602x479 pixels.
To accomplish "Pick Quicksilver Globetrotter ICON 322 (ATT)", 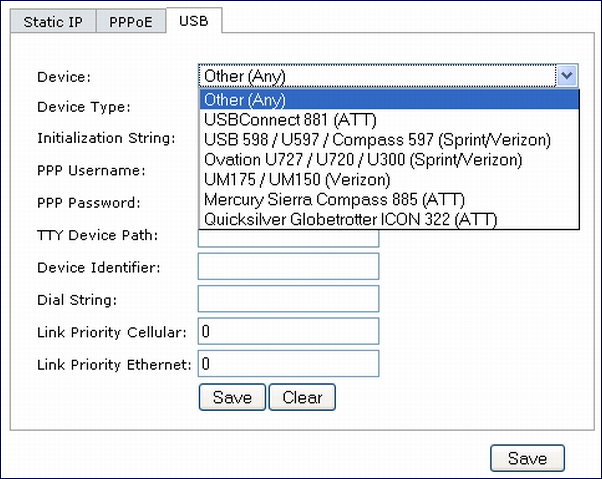I will tap(389, 219).
